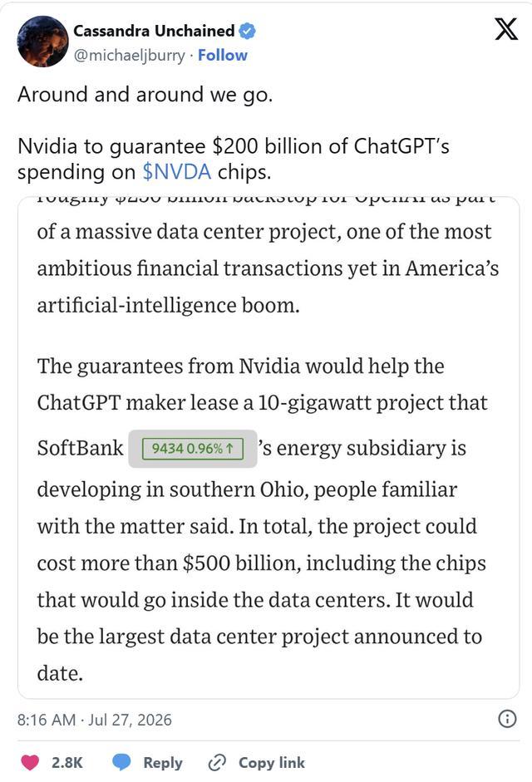Click the 2.8K likes count
Image resolution: width=532 pixels, height=782 pixels.
[x=66, y=763]
